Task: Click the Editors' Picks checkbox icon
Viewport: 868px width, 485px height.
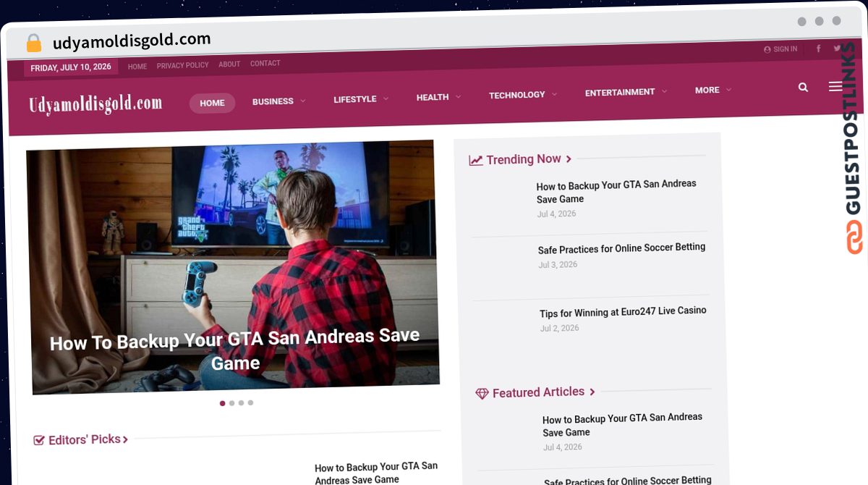Action: 39,440
